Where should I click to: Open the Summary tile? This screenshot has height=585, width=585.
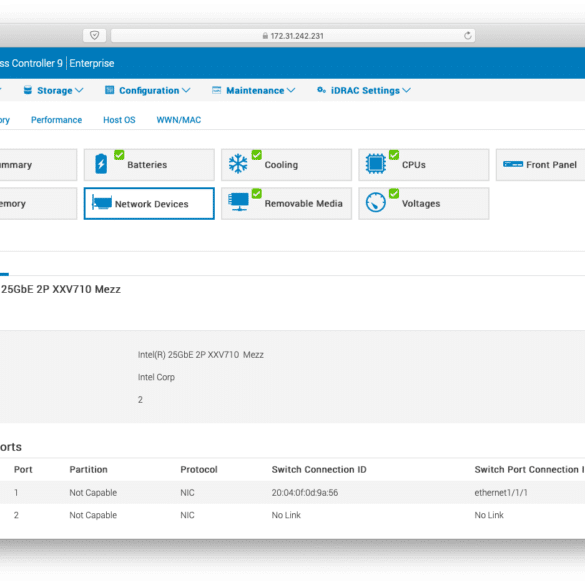pyautogui.click(x=38, y=165)
